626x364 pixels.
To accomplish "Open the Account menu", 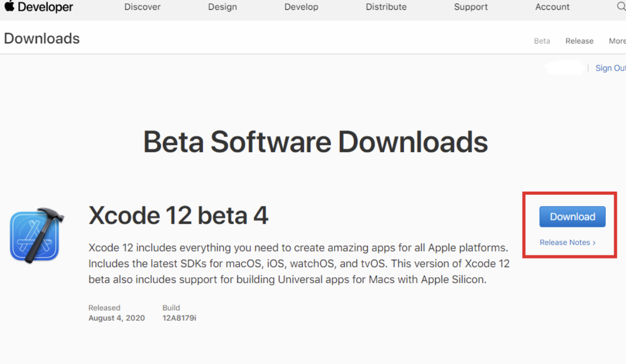I will 552,7.
